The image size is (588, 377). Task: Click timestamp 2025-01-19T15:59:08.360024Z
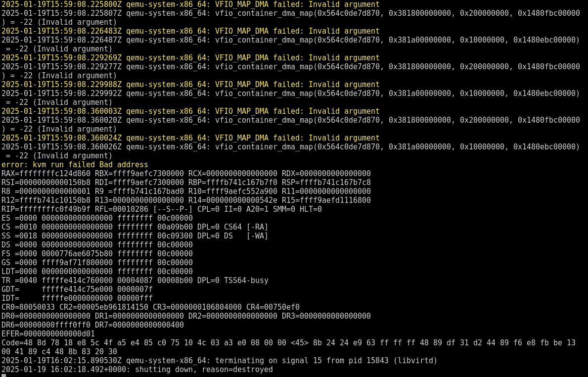(61, 138)
